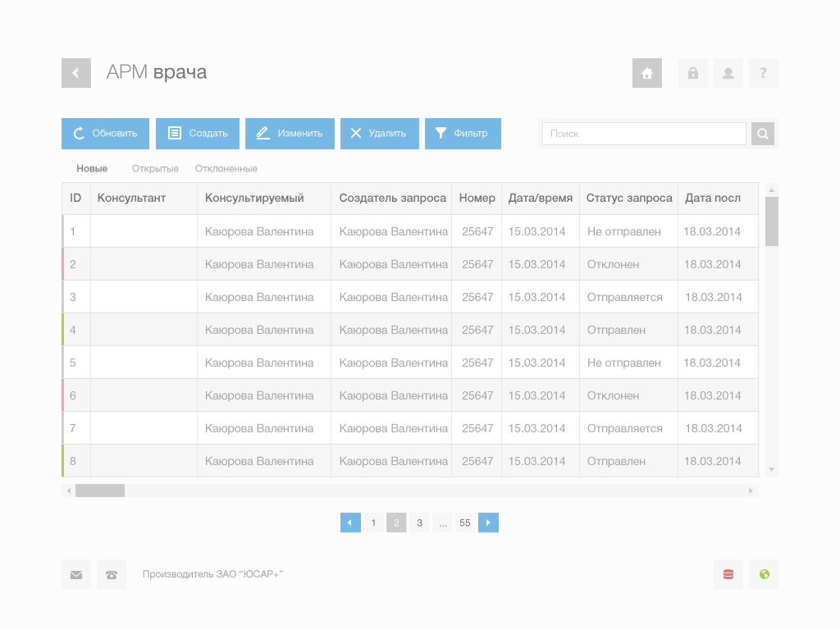Click the horizontal scrollbar thumb under the table
The width and height of the screenshot is (840, 630).
99,491
